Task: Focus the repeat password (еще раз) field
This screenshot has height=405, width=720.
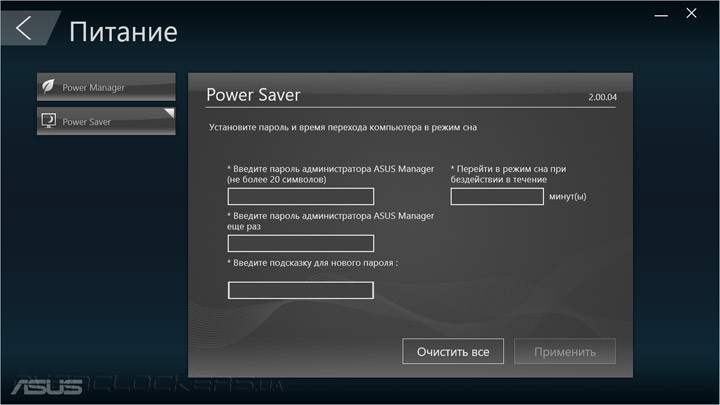Action: click(301, 243)
